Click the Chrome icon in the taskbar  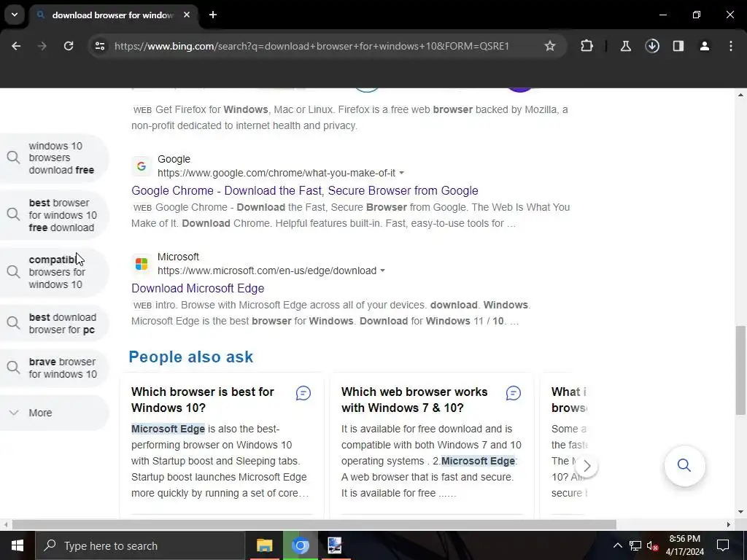(x=300, y=545)
